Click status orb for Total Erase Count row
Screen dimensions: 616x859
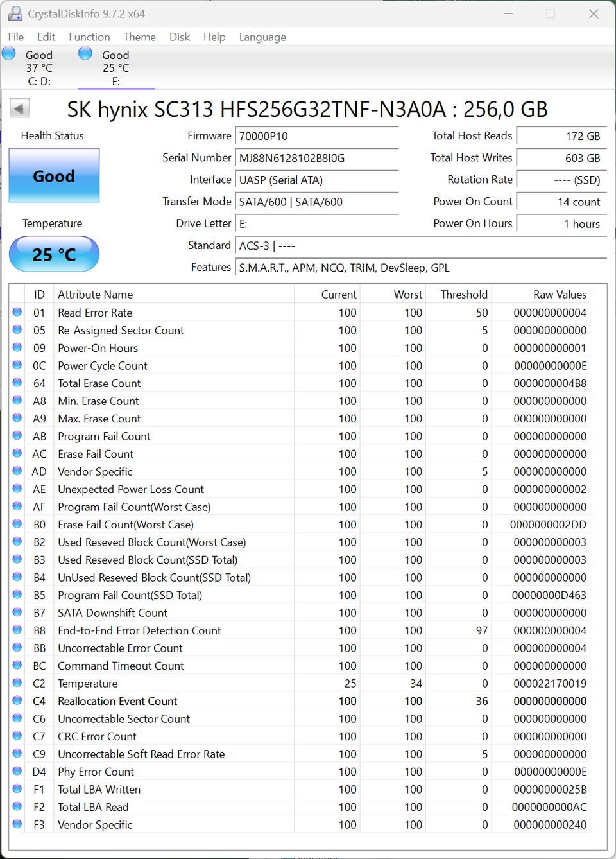pyautogui.click(x=17, y=383)
